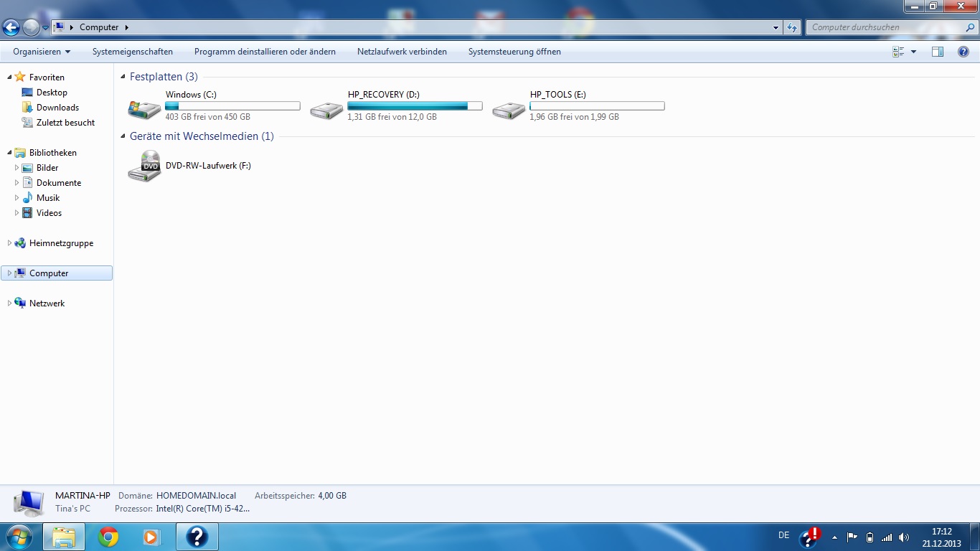Open Windows Media Player from taskbar

[x=151, y=537]
